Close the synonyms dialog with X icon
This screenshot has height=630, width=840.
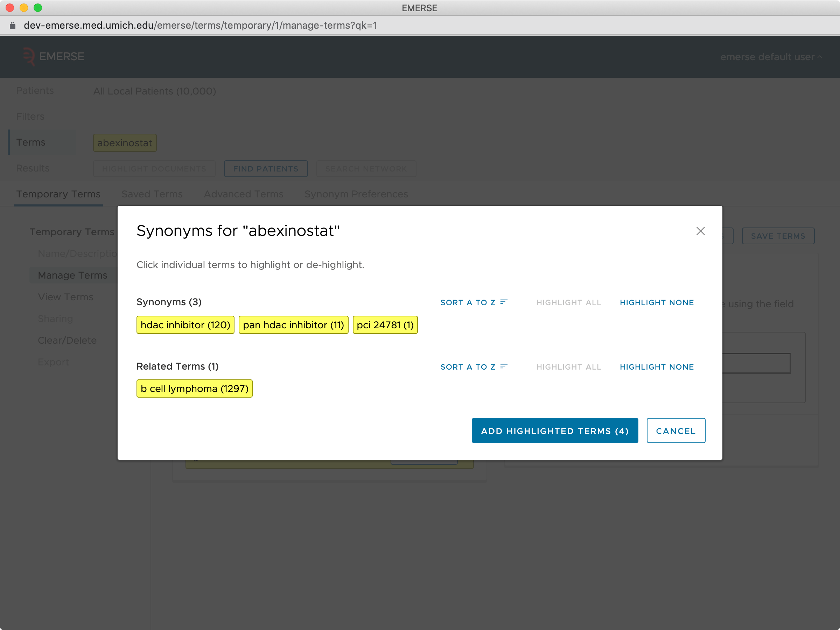coord(700,231)
